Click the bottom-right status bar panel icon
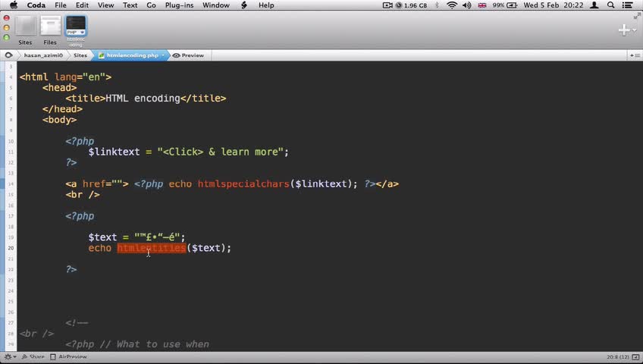643x364 pixels. click(x=635, y=357)
